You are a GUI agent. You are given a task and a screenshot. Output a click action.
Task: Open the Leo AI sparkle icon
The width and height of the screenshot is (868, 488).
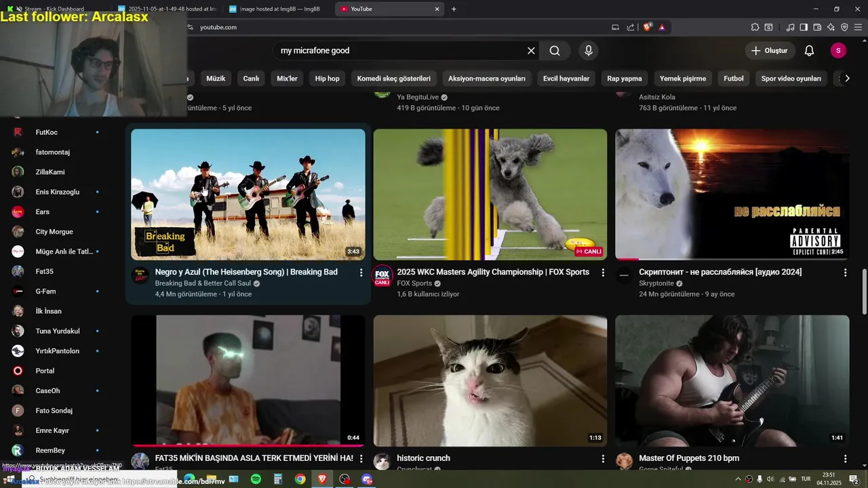(831, 27)
